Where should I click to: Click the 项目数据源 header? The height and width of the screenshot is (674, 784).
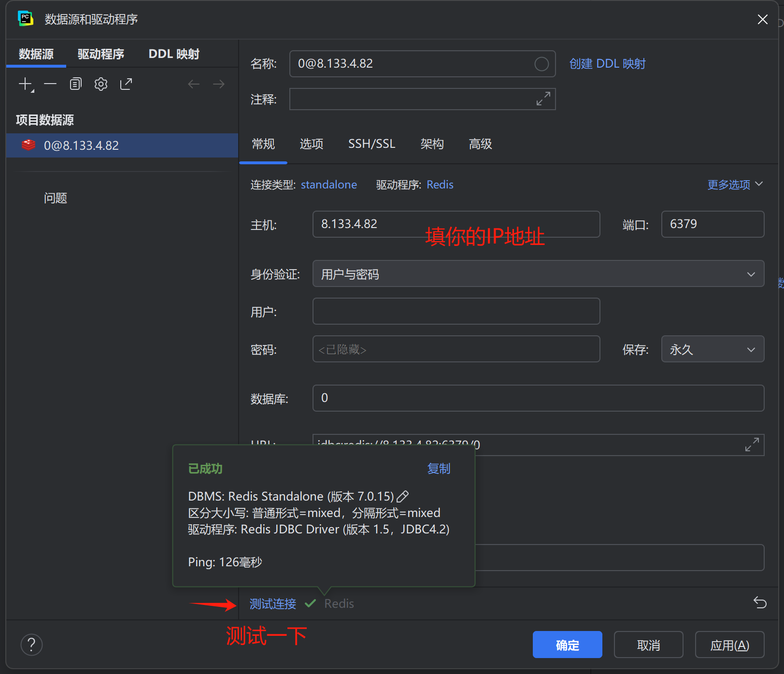click(45, 120)
